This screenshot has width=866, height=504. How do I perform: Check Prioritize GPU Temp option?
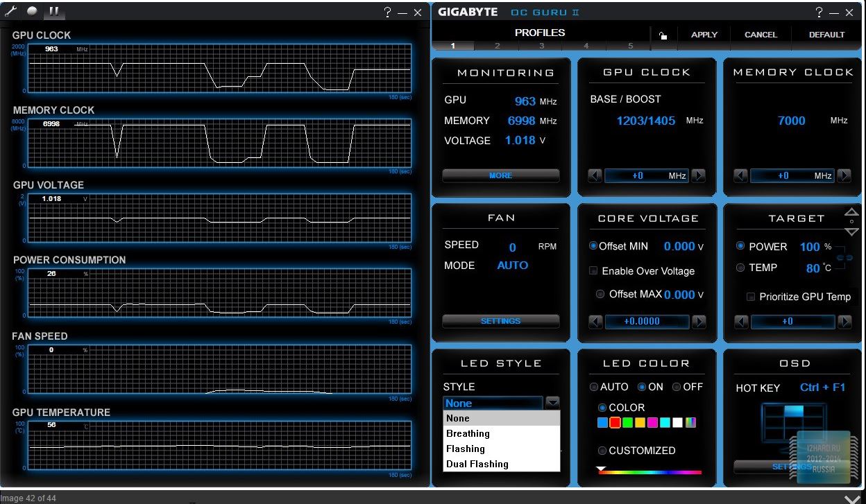(751, 297)
